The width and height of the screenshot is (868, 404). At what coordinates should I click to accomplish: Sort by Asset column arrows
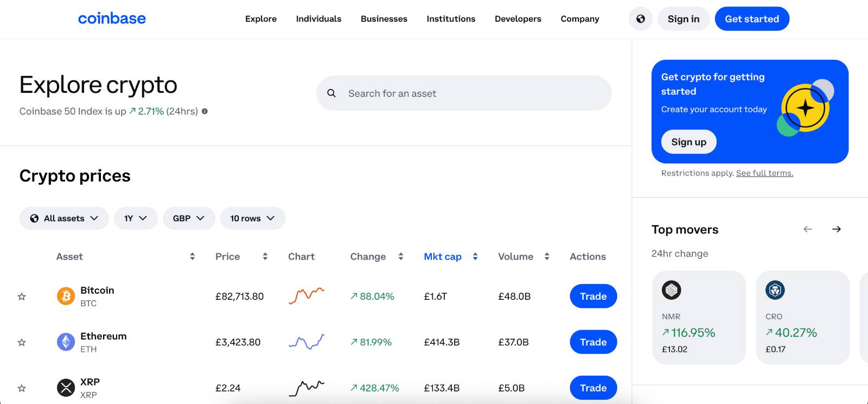tap(192, 256)
